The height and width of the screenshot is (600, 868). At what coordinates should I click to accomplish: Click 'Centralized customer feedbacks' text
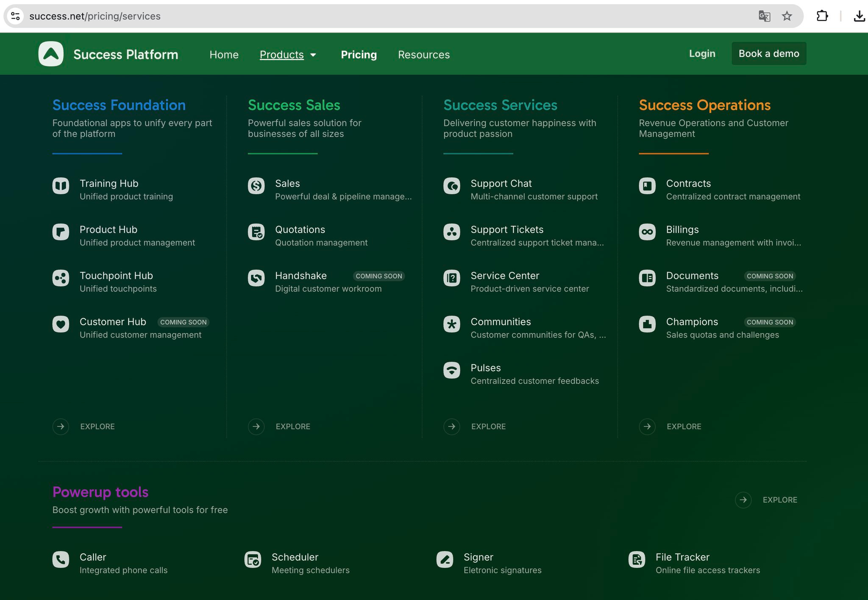point(534,381)
